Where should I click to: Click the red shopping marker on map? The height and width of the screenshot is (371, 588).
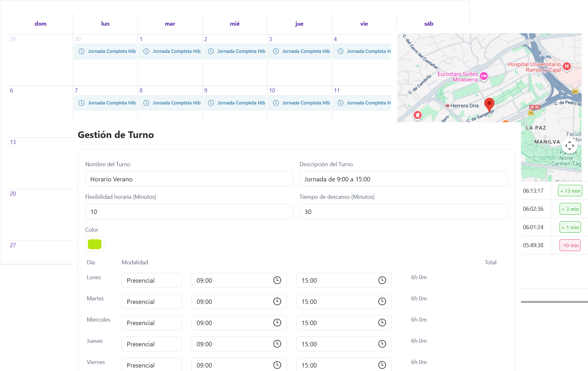coord(418,115)
